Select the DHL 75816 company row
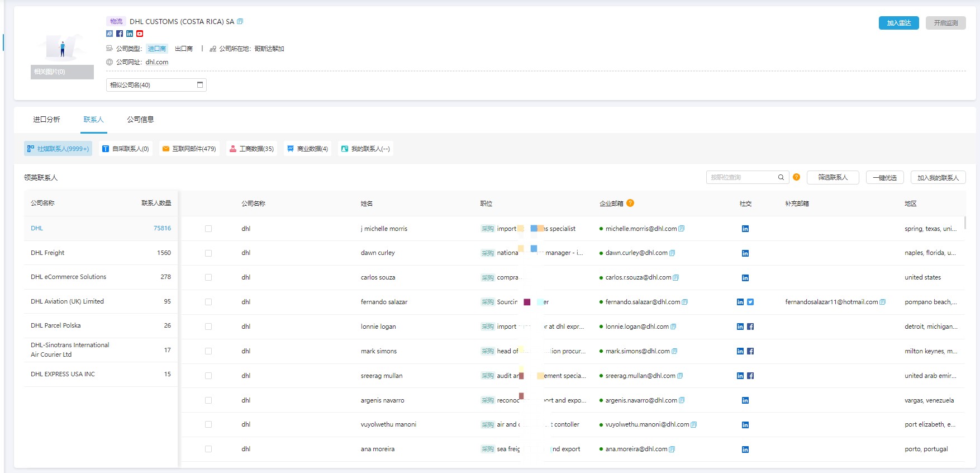980x473 pixels. click(x=101, y=228)
